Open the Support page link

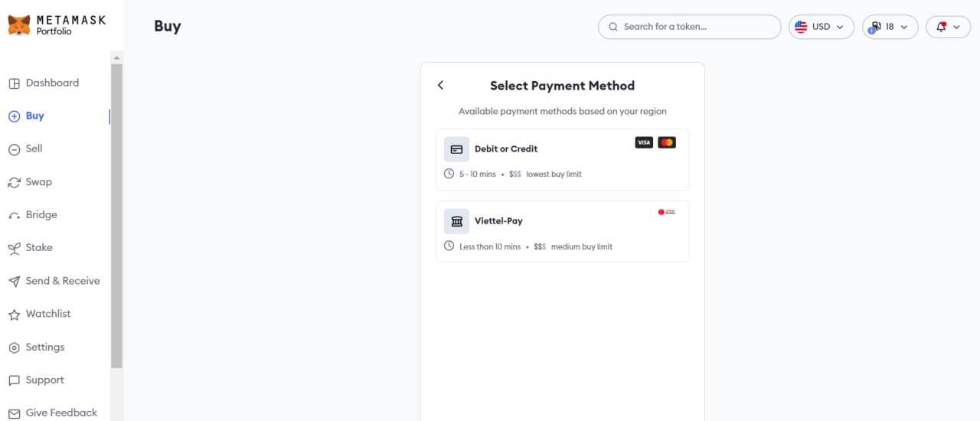[44, 380]
